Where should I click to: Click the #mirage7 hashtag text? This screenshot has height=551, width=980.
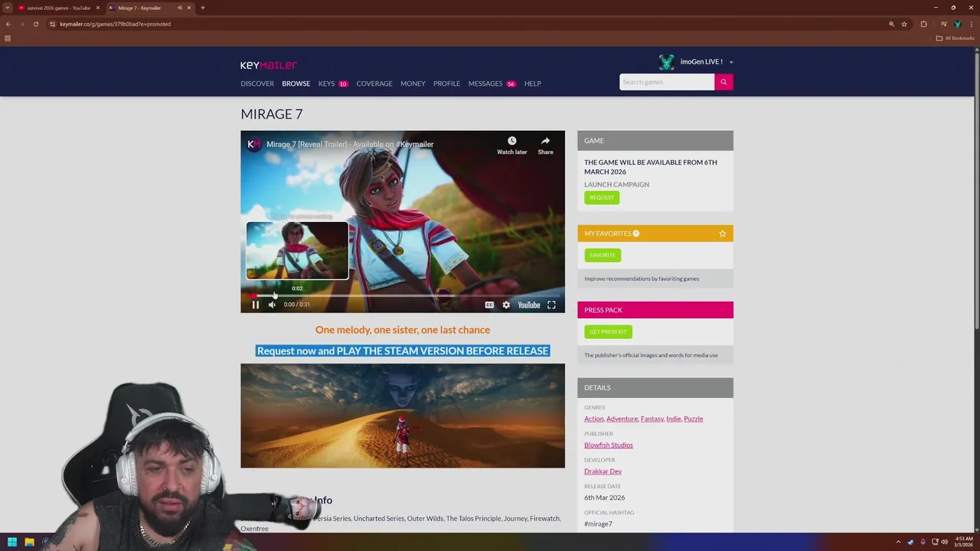coord(598,523)
